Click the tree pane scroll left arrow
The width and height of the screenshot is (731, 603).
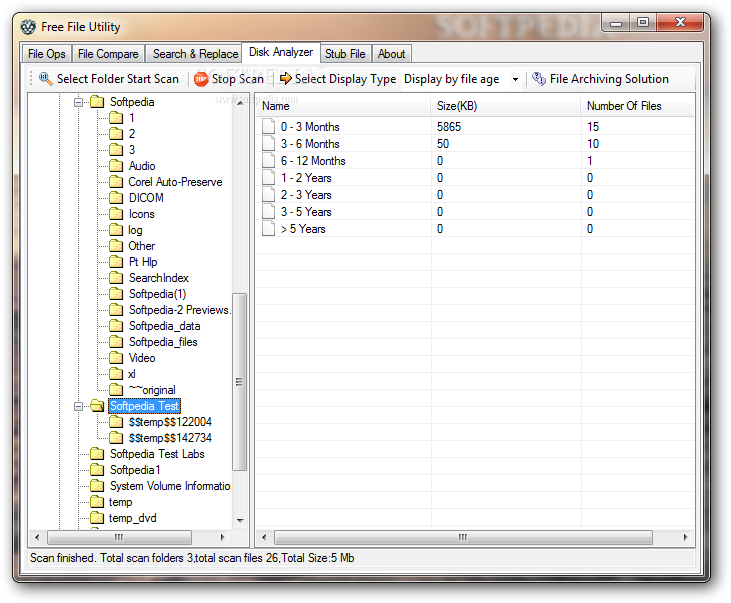[x=37, y=537]
